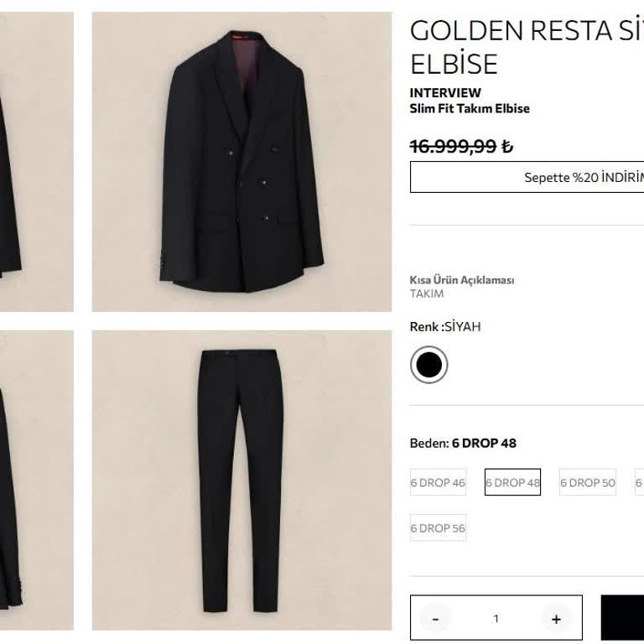Click the quantity input field
This screenshot has width=644, height=644.
coord(496,619)
